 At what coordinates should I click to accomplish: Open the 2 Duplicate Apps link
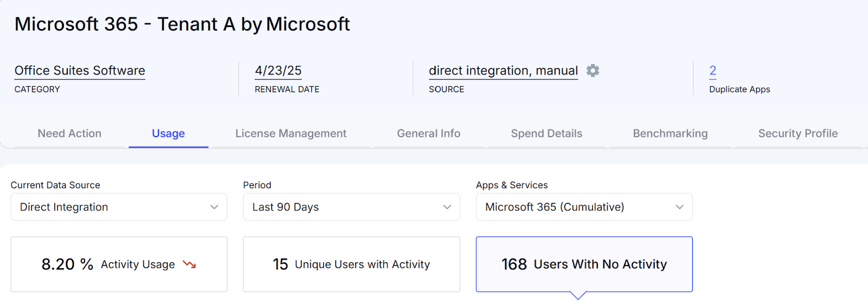tap(713, 70)
